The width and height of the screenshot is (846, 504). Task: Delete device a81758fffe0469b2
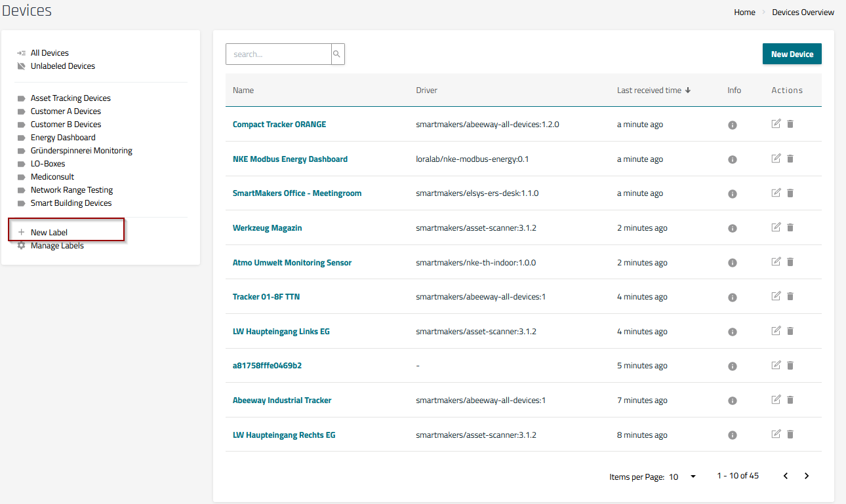[x=790, y=365]
